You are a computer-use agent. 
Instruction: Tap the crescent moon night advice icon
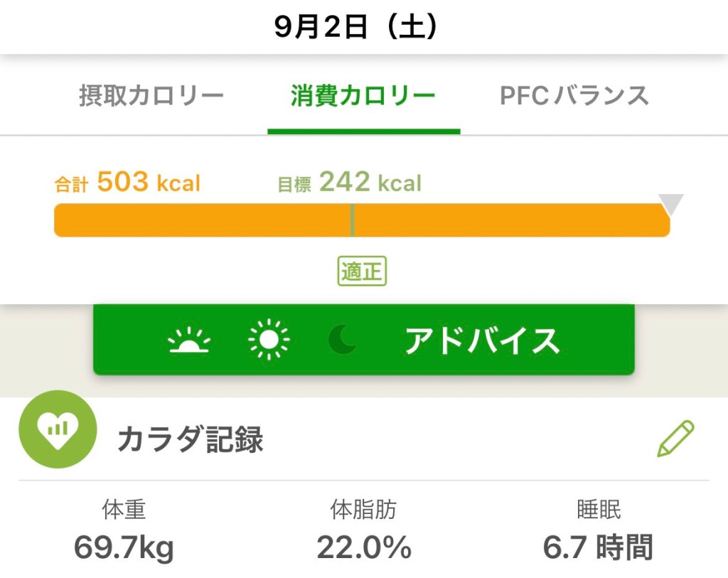[343, 342]
